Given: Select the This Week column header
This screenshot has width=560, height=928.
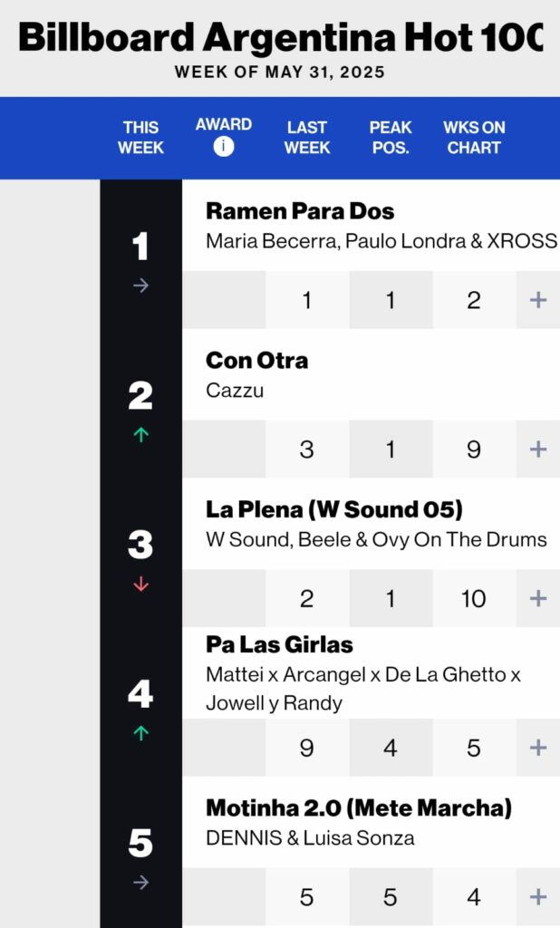Looking at the screenshot, I should click(x=140, y=137).
